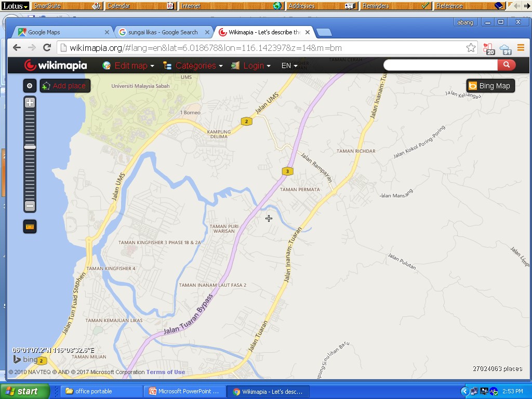The image size is (532, 399).
Task: Reload the page in browser
Action: (47, 48)
